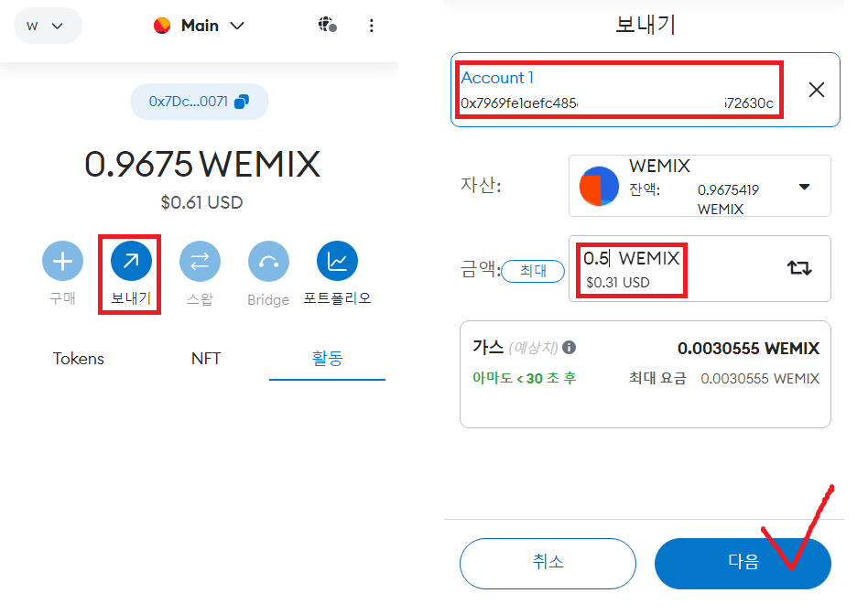Switch to the 활동 tab
Viewport: 868px width, 615px height.
[x=327, y=359]
